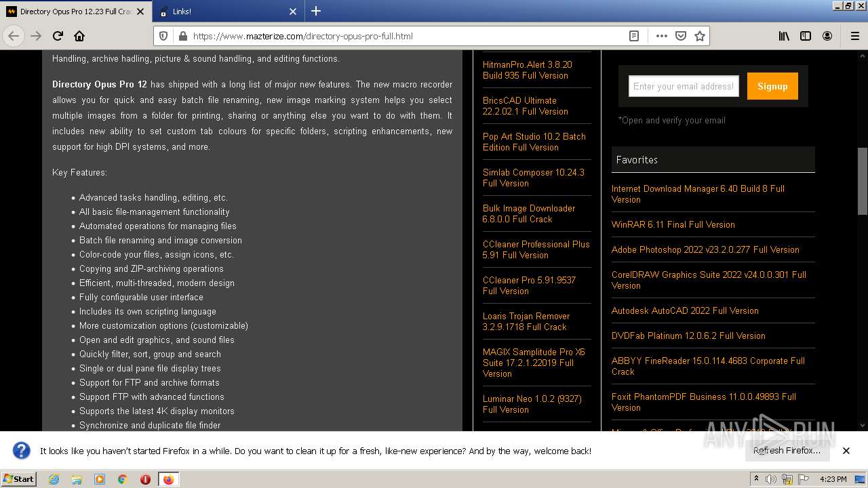Open MAGIX Samplitude Pro X6 link
The height and width of the screenshot is (488, 868).
click(x=534, y=363)
